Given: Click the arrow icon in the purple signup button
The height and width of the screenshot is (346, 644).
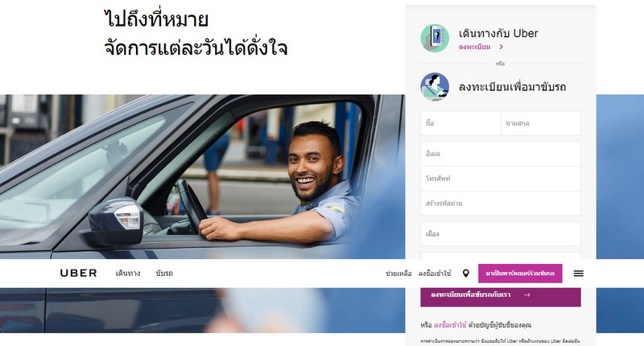Looking at the screenshot, I should coord(527,295).
